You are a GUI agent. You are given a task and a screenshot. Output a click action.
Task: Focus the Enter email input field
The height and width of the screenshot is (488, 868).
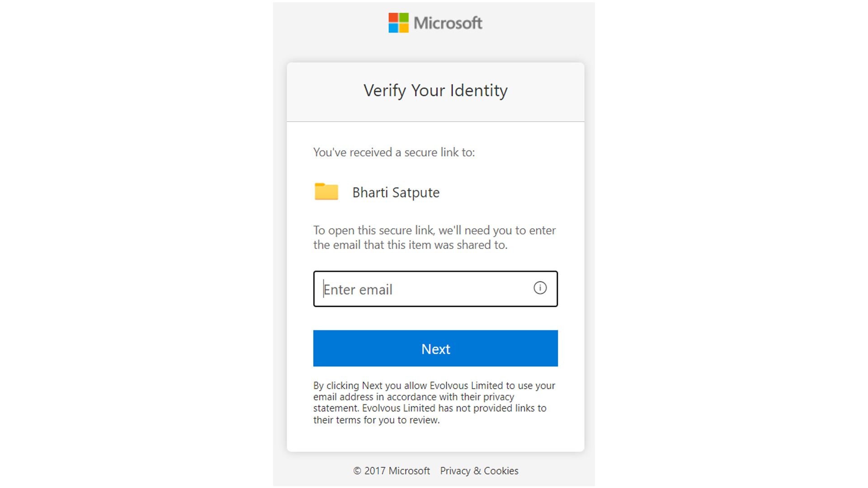point(425,289)
